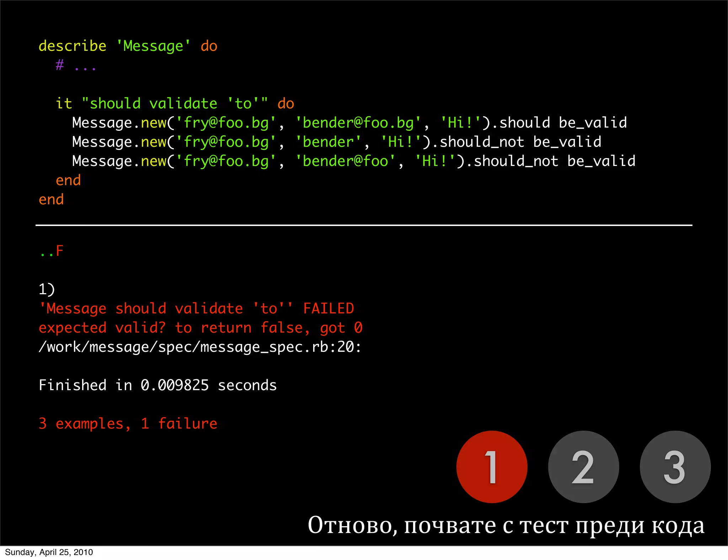Image resolution: width=728 pixels, height=560 pixels.
Task: Click the caption "Отново, почвате с тест преди кода"
Action: coord(506,525)
